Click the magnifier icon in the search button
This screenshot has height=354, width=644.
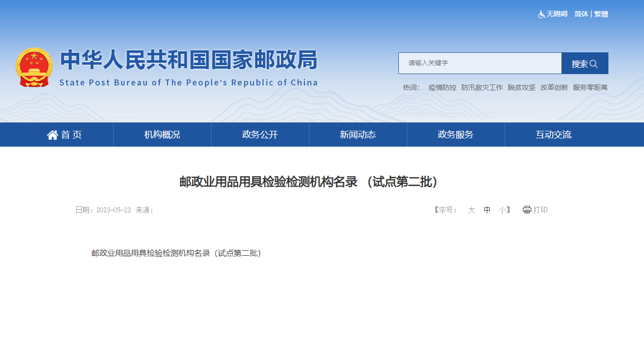click(594, 64)
